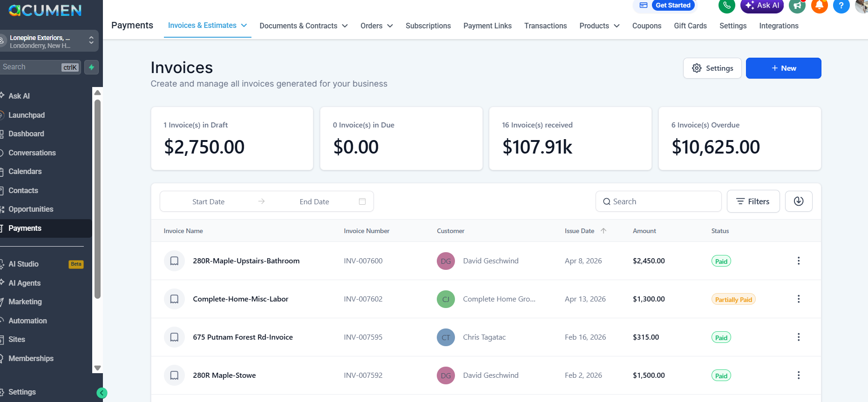Open Dashboard in the sidebar

[26, 134]
